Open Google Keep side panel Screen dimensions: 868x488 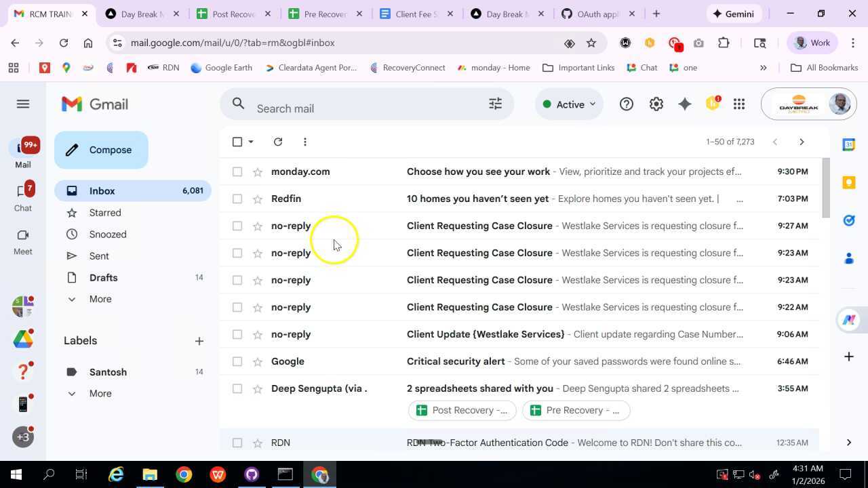point(848,182)
